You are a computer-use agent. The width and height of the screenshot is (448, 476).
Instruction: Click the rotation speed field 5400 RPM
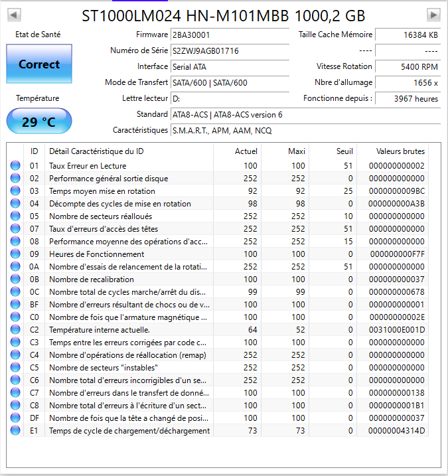(408, 66)
